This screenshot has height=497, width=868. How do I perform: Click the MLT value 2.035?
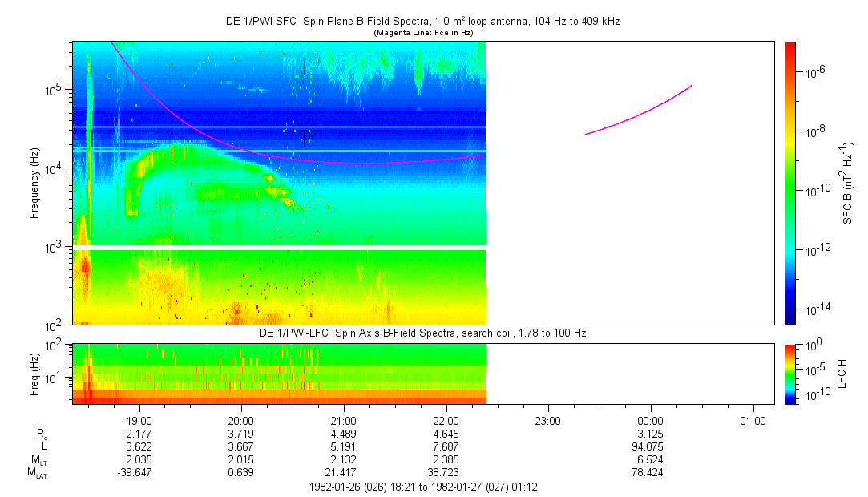click(x=139, y=460)
